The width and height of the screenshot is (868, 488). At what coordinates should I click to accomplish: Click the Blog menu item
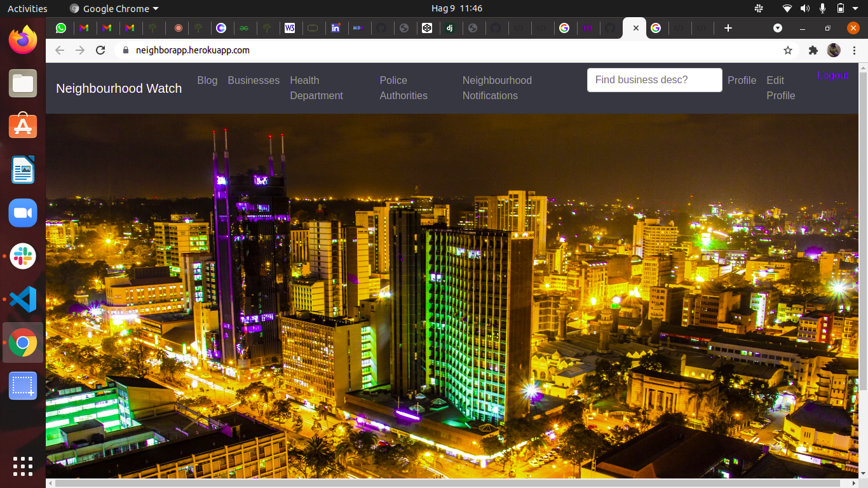click(x=207, y=80)
